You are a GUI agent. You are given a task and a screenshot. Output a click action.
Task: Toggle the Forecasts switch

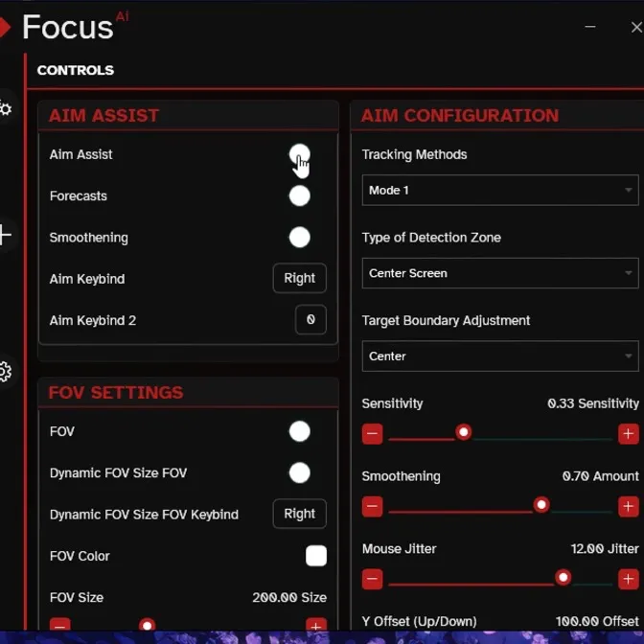coord(299,195)
